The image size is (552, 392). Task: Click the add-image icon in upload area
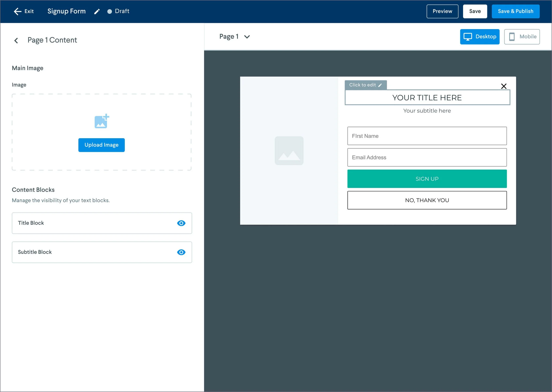click(102, 121)
